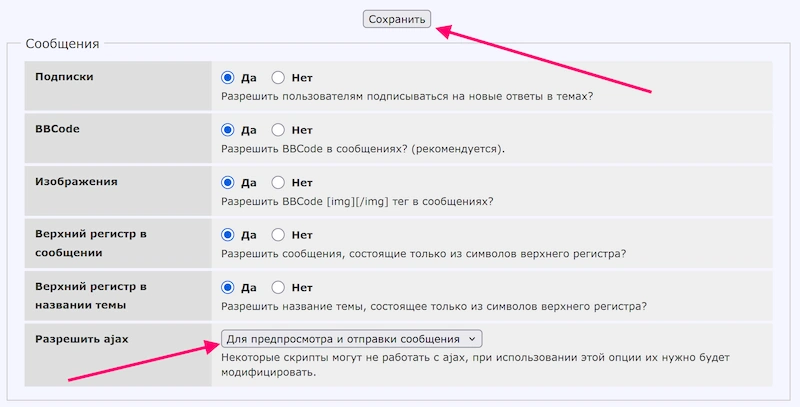The width and height of the screenshot is (800, 407).
Task: Allow Верхний регистр в сообщении with Да
Action: point(228,235)
